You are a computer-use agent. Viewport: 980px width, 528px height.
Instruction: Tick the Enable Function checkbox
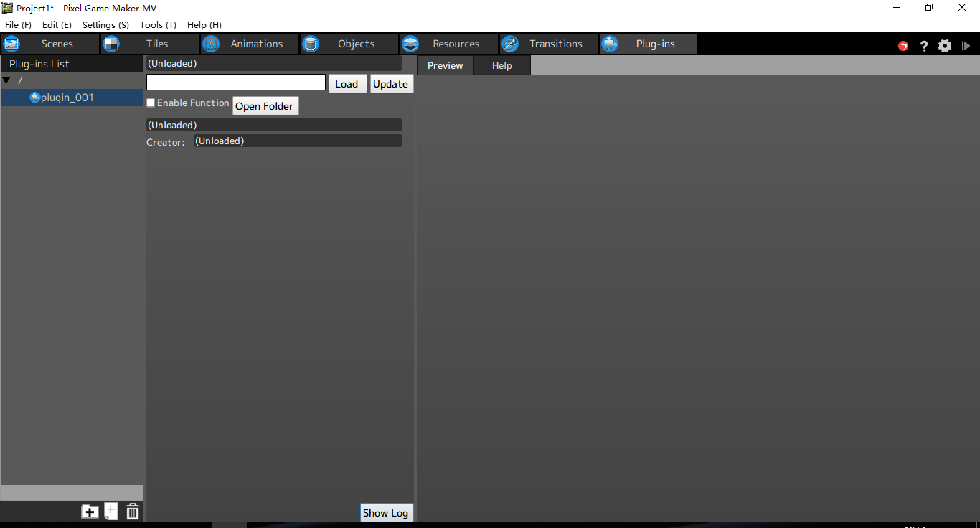pos(151,103)
